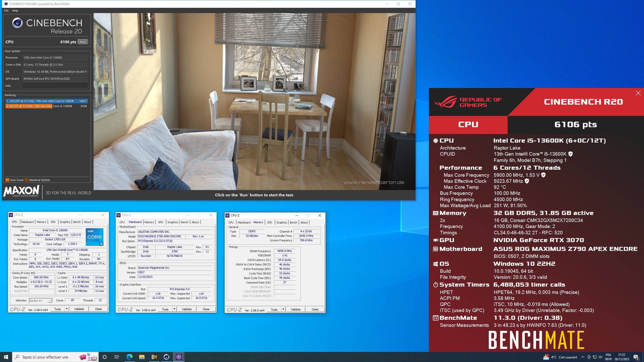The width and height of the screenshot is (644, 362).
Task: Switch to BenchMate BM taskbar icon
Action: coord(154,357)
